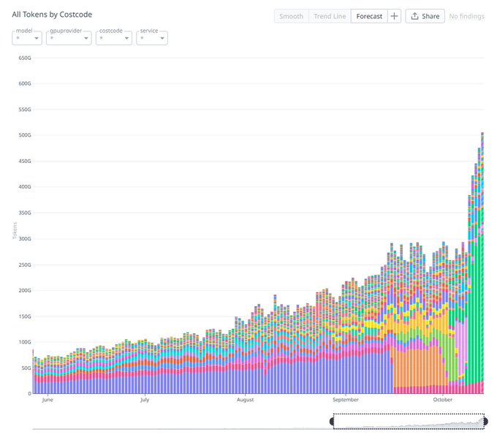Toggle the Smooth option
Image resolution: width=497 pixels, height=448 pixels.
click(x=292, y=16)
